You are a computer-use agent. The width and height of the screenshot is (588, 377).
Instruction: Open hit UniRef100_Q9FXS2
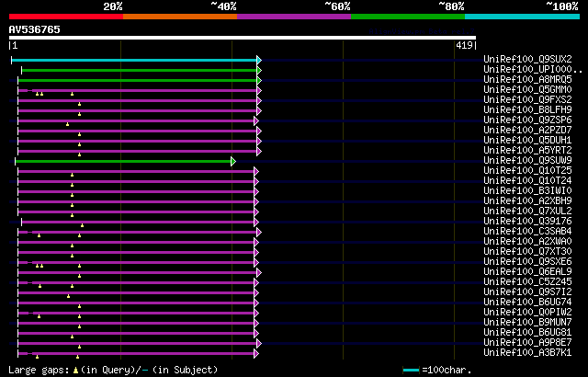527,100
